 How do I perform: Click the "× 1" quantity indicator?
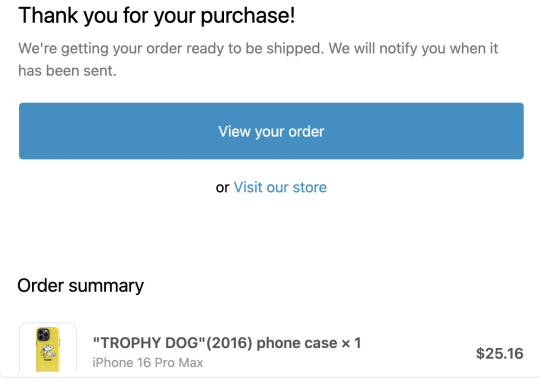click(x=351, y=343)
